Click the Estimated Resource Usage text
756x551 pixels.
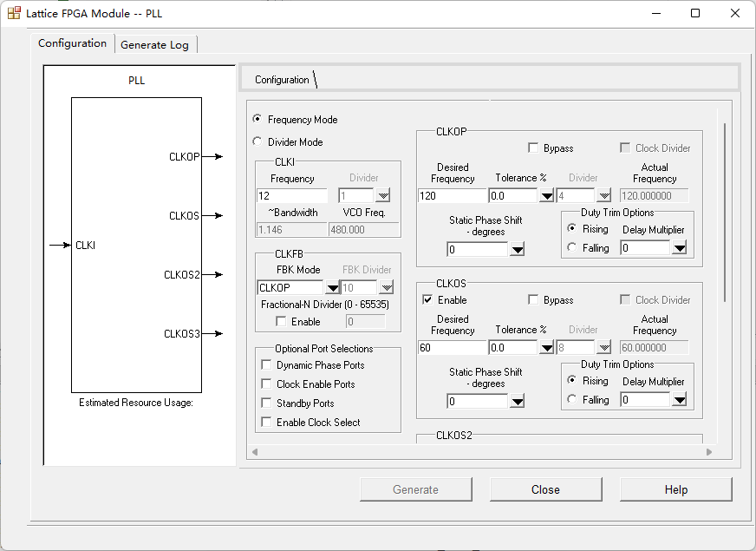tap(136, 403)
